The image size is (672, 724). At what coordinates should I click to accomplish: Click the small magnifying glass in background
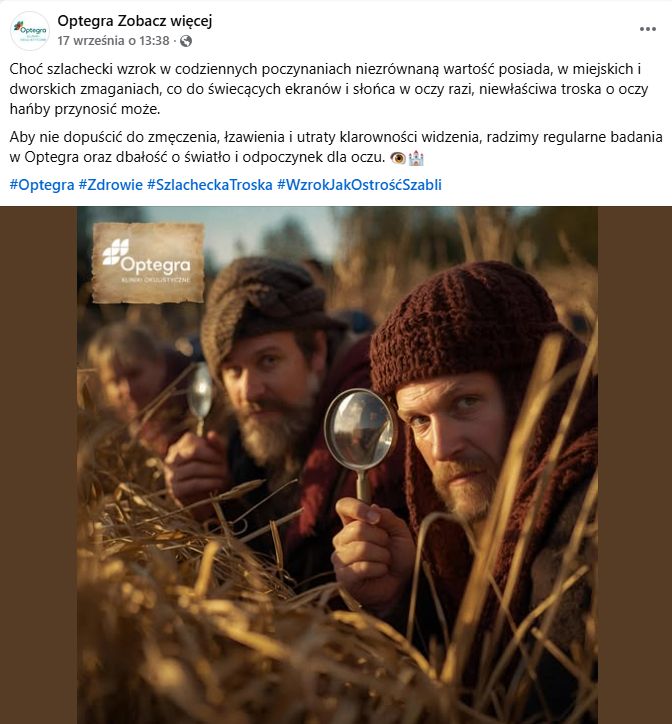[201, 398]
